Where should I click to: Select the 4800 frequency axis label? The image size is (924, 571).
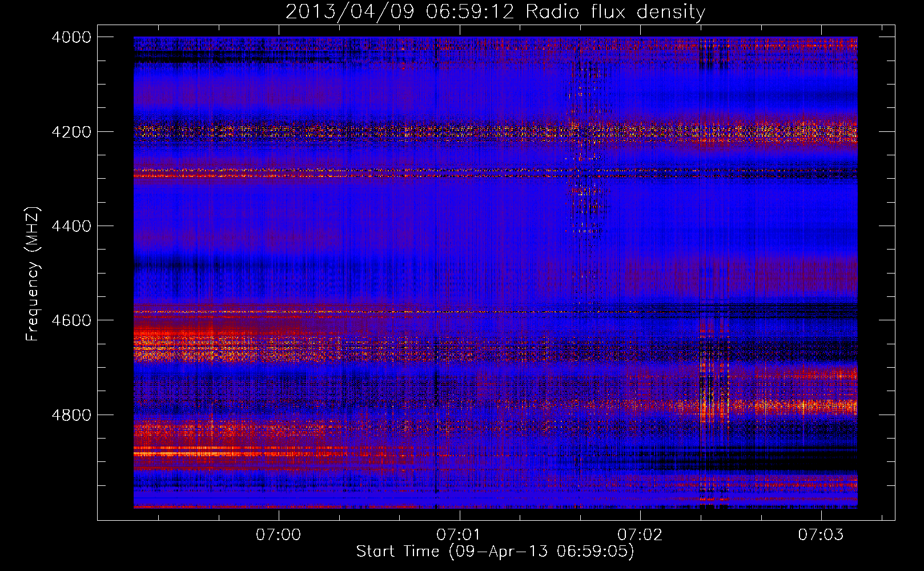pyautogui.click(x=71, y=415)
